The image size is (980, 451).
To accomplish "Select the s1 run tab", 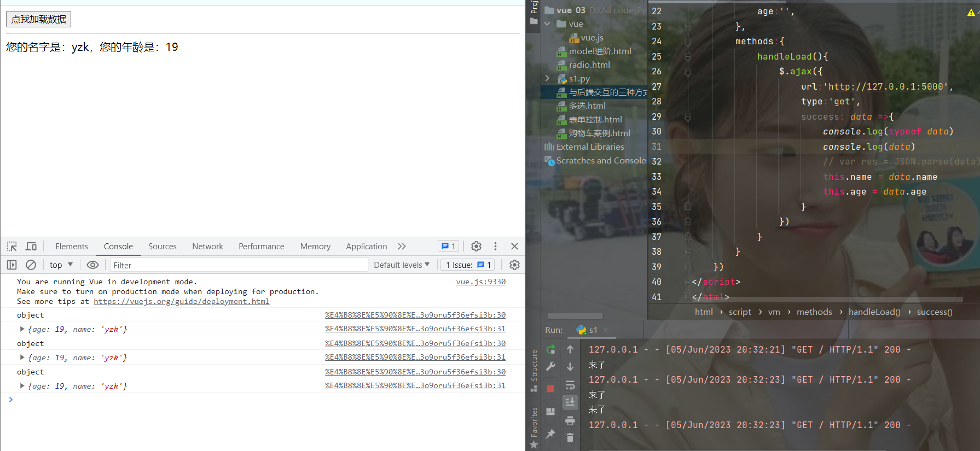I will (x=587, y=330).
